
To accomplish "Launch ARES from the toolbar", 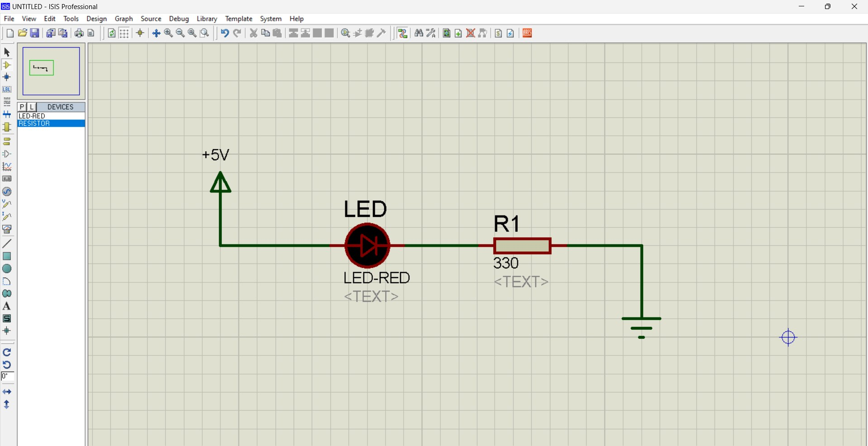I will click(x=527, y=33).
